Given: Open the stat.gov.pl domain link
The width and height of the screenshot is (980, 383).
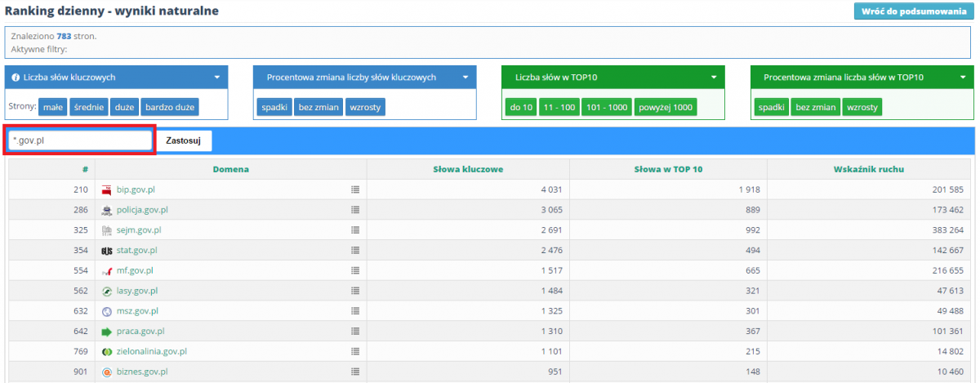Looking at the screenshot, I should click(137, 251).
